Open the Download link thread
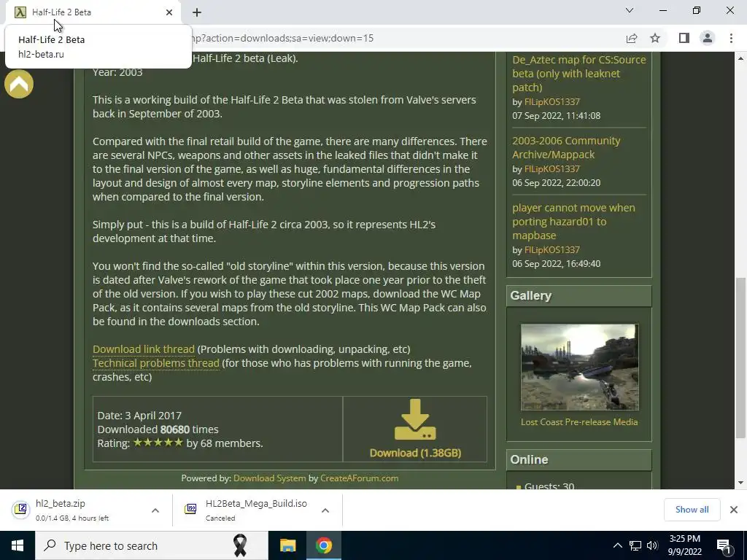 pos(144,349)
